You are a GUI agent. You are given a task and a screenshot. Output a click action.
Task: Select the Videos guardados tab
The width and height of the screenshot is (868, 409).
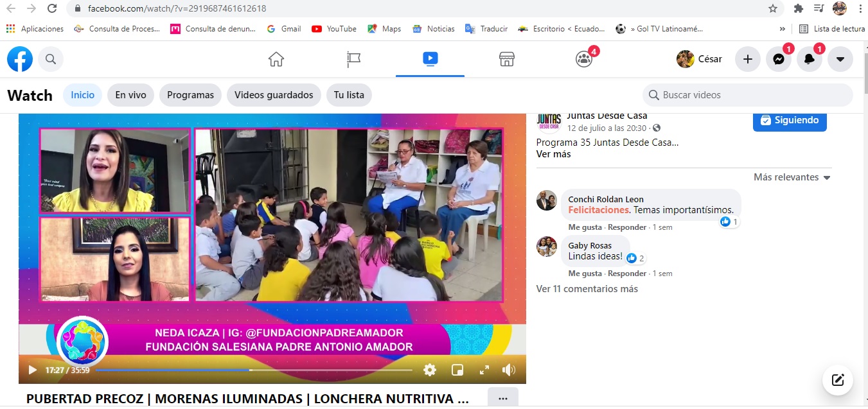click(x=274, y=95)
